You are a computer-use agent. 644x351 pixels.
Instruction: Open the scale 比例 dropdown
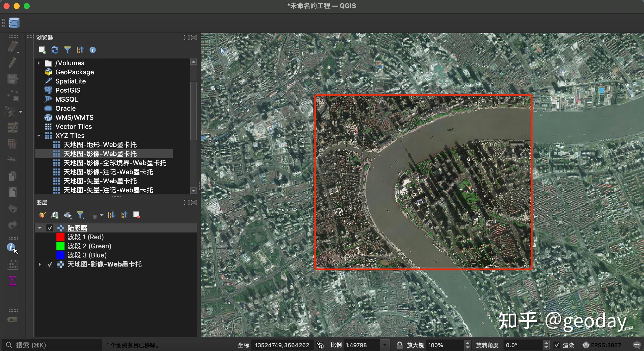(384, 345)
